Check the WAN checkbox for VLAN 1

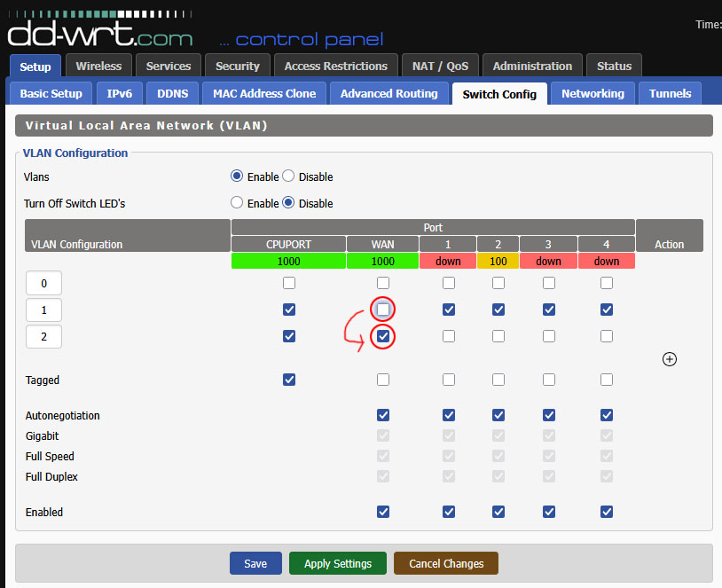[382, 309]
